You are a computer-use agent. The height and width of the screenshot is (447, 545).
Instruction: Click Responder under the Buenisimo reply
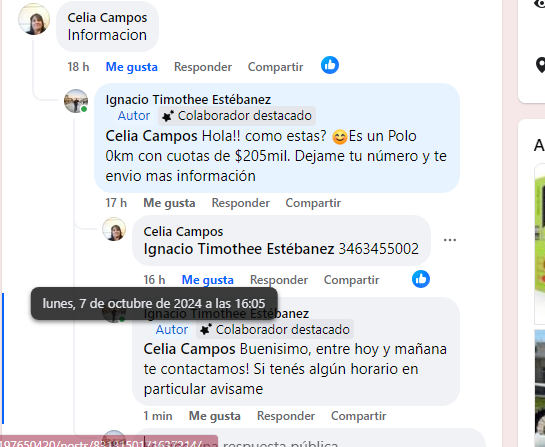tap(286, 416)
